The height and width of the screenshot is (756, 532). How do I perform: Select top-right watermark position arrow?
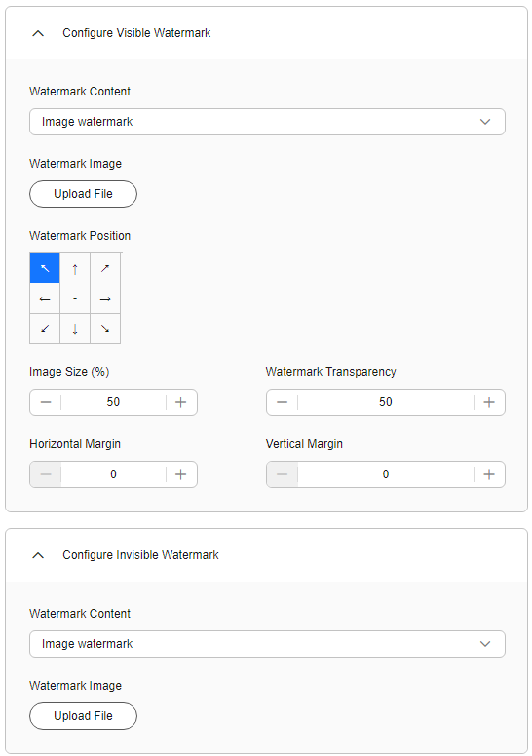[105, 268]
